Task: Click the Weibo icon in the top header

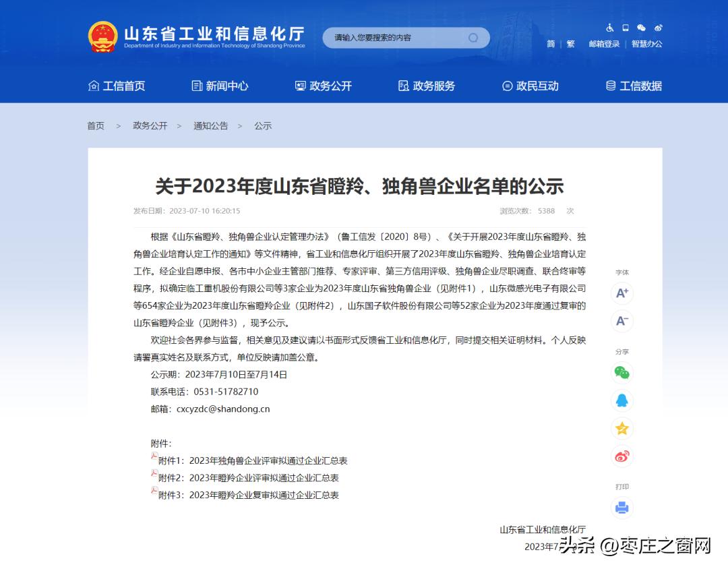Action: pyautogui.click(x=658, y=27)
